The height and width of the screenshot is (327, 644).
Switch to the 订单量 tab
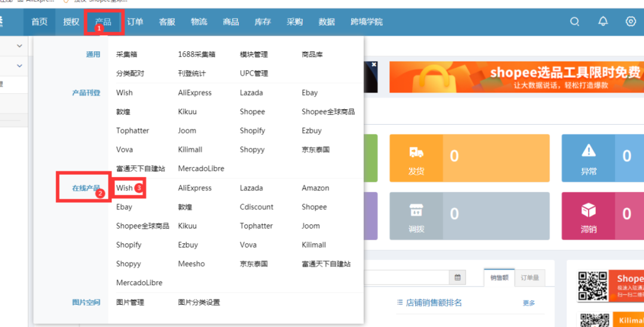[x=530, y=277]
